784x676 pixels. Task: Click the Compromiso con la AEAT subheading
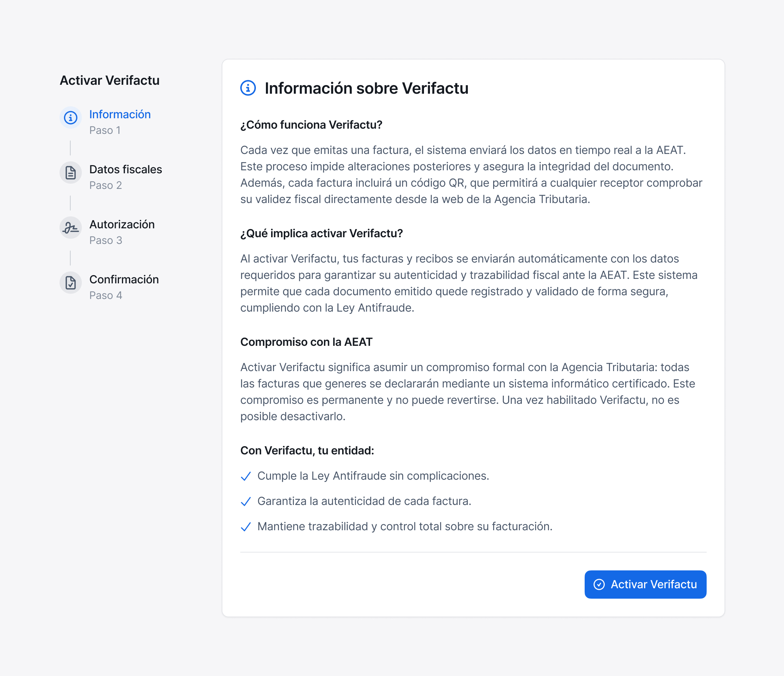[306, 342]
